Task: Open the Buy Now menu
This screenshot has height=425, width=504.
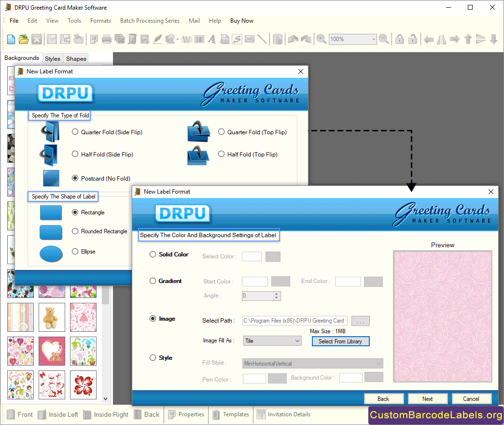Action: pos(242,21)
